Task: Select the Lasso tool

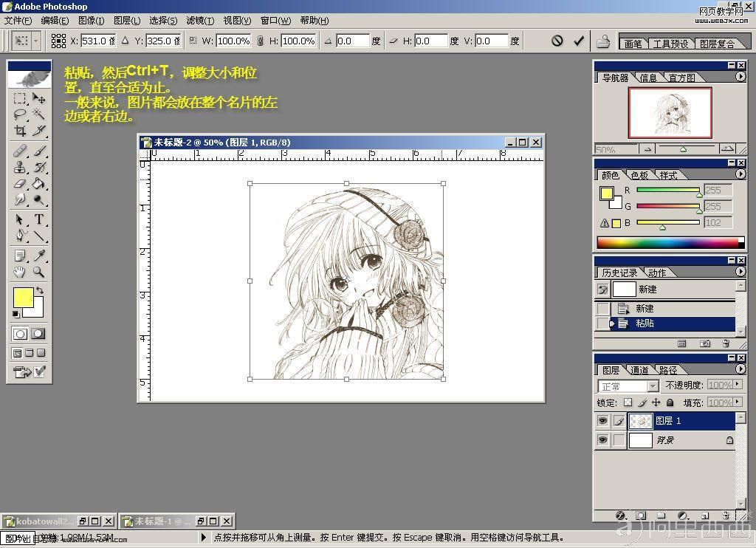Action: 20,114
